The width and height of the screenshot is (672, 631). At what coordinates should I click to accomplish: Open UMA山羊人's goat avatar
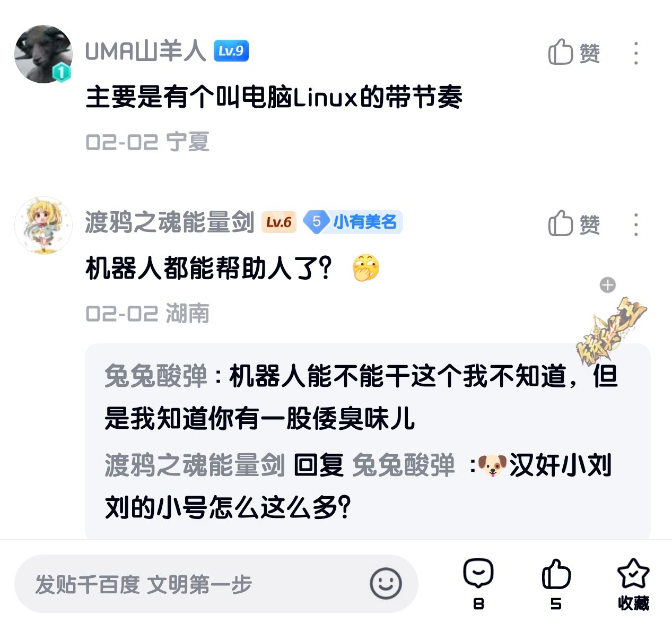43,54
